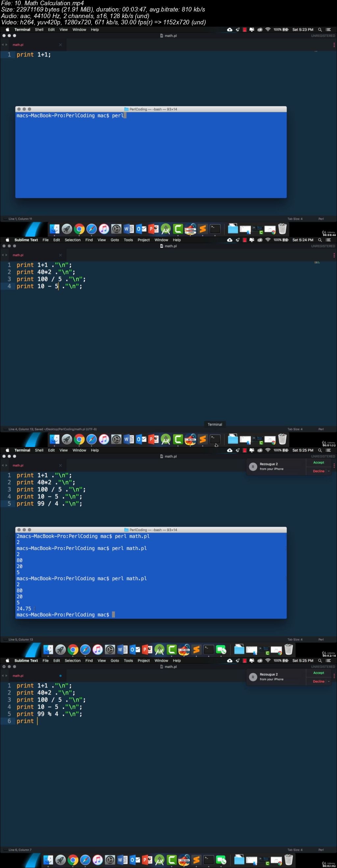
Task: Click the "Line 1, Column 11" status text
Action: pos(20,219)
